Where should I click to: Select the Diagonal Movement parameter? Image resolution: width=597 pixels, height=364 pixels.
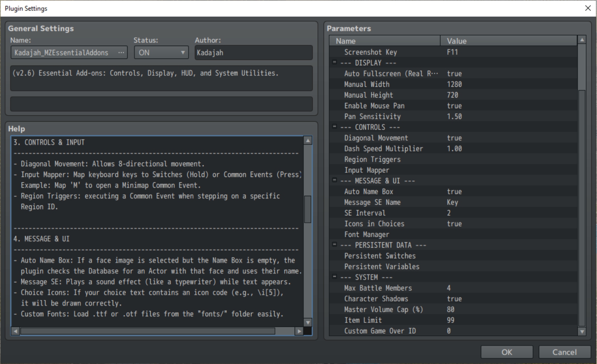[453, 138]
